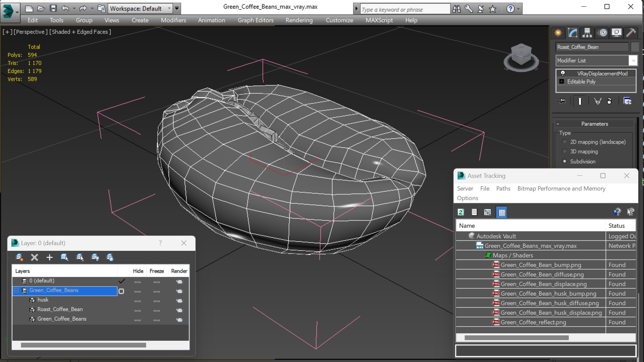Toggle Subdivision displacement type radio button
The height and width of the screenshot is (362, 644).
coord(565,161)
